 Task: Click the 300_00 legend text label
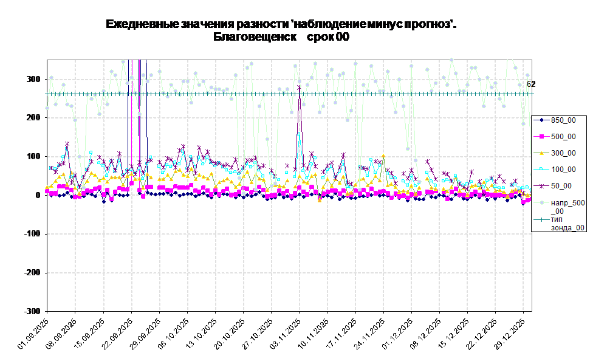(x=563, y=153)
